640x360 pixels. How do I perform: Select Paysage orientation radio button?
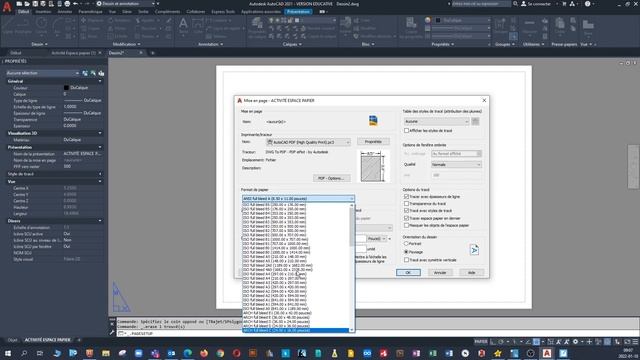pos(406,252)
